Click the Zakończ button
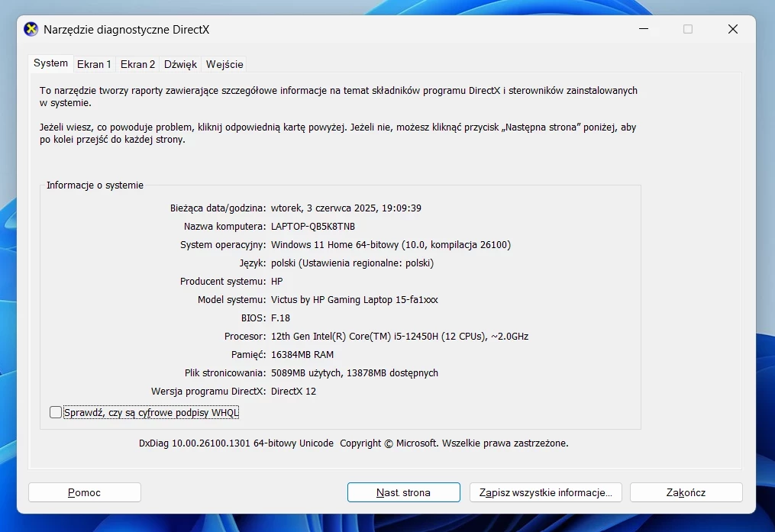The height and width of the screenshot is (532, 775). (686, 492)
